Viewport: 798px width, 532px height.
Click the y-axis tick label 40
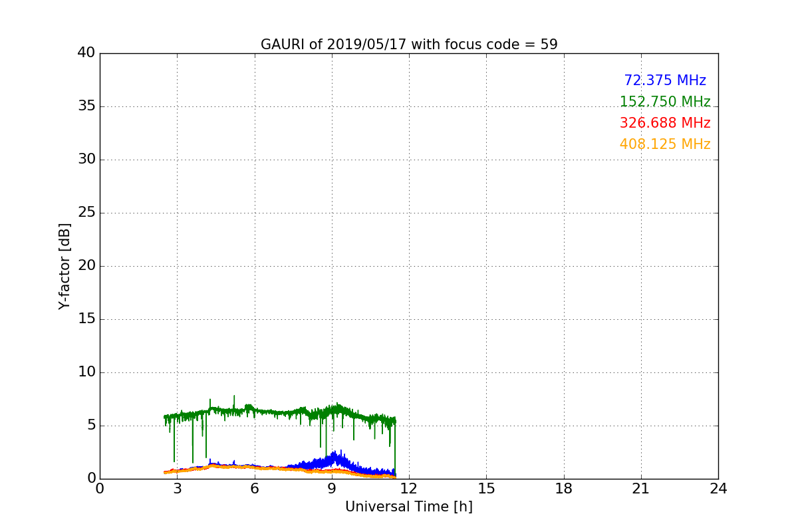click(86, 53)
